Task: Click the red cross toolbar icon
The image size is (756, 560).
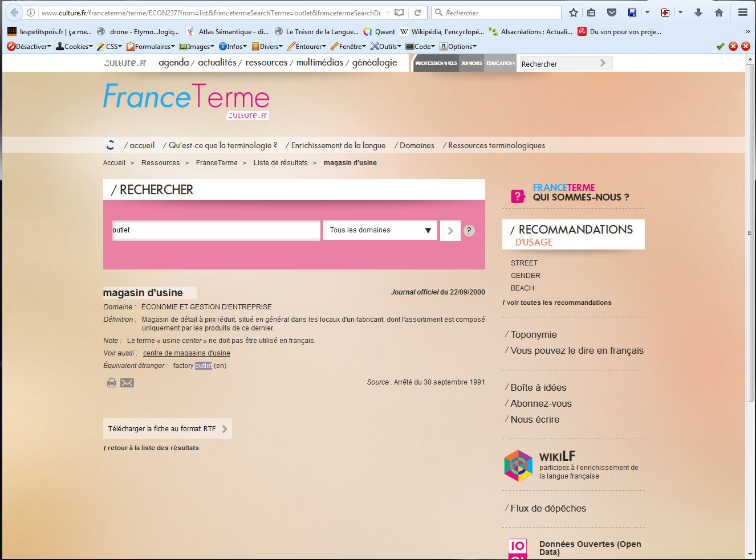Action: (665, 13)
